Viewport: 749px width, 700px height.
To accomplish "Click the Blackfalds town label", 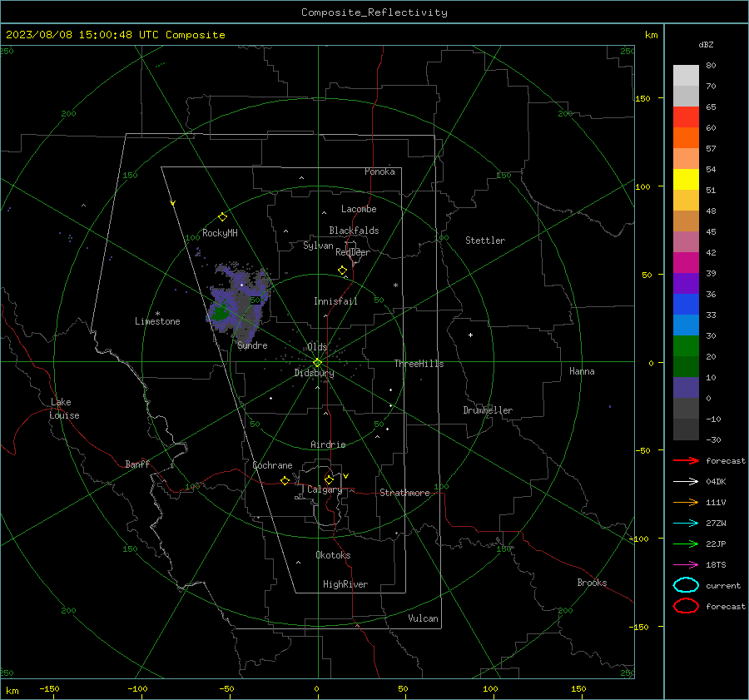I will (354, 231).
